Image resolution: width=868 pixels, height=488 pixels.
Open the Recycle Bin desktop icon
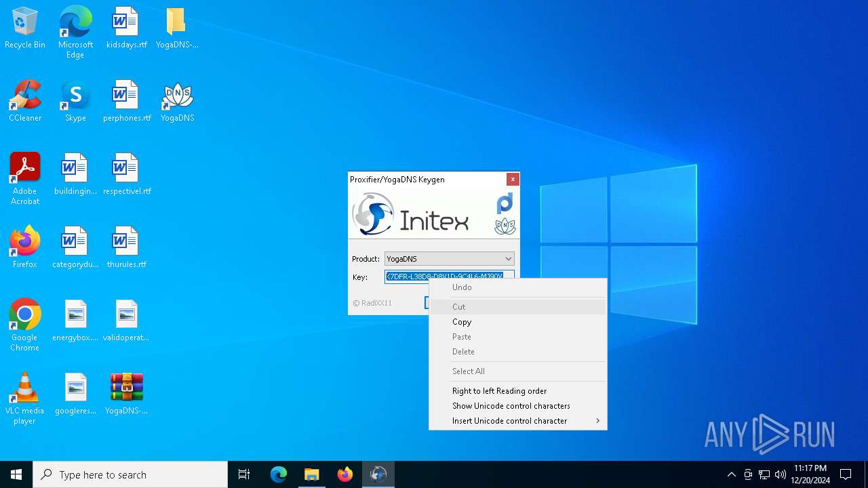(25, 28)
